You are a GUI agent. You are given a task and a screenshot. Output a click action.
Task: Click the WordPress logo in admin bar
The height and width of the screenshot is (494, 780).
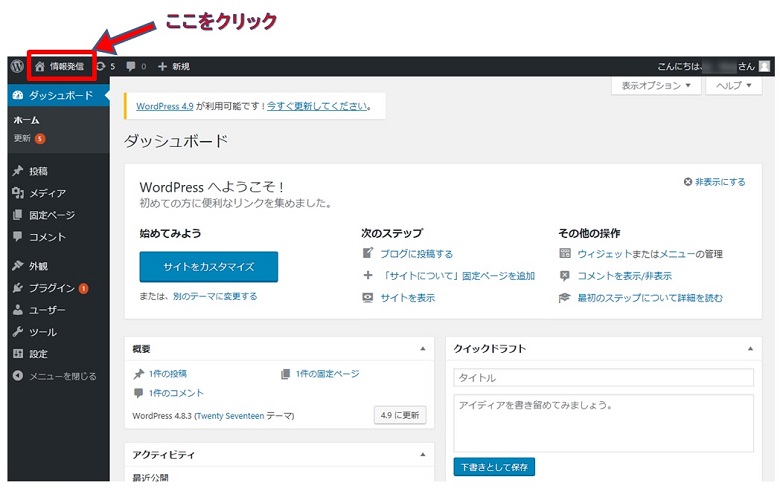coord(17,66)
